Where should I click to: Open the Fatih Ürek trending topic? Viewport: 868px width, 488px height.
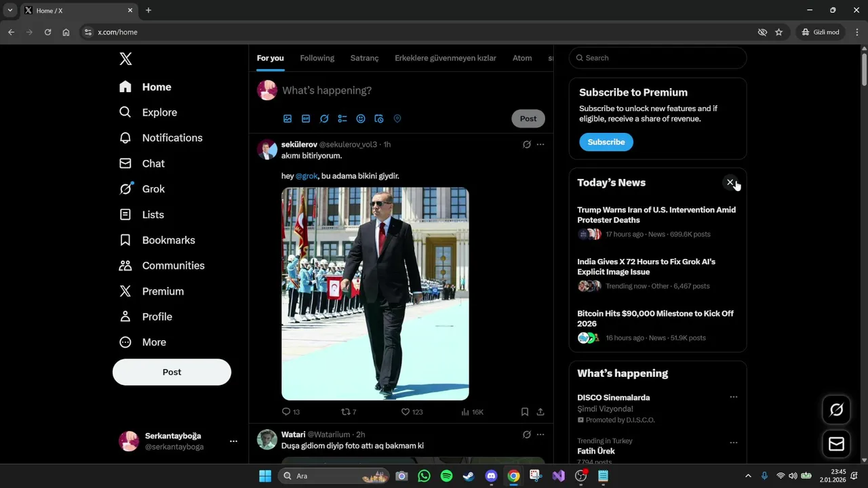(596, 451)
